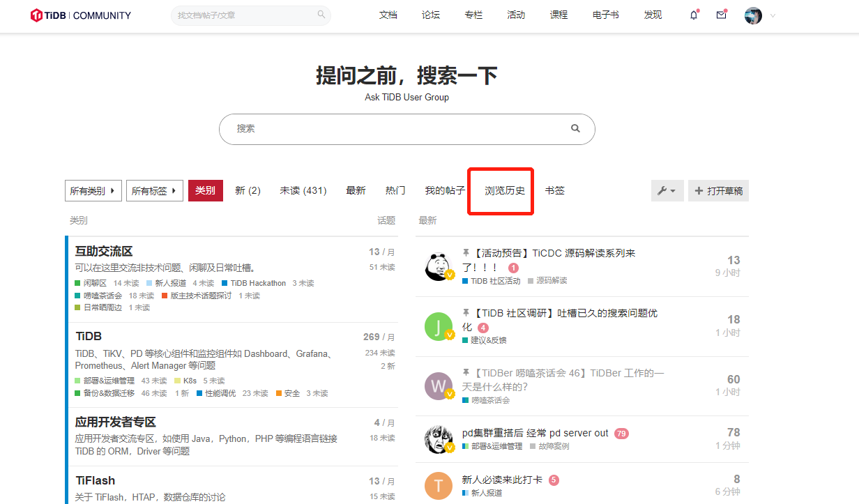Viewport: 859px width, 504px height.
Task: Open the notifications bell icon
Action: (x=694, y=15)
